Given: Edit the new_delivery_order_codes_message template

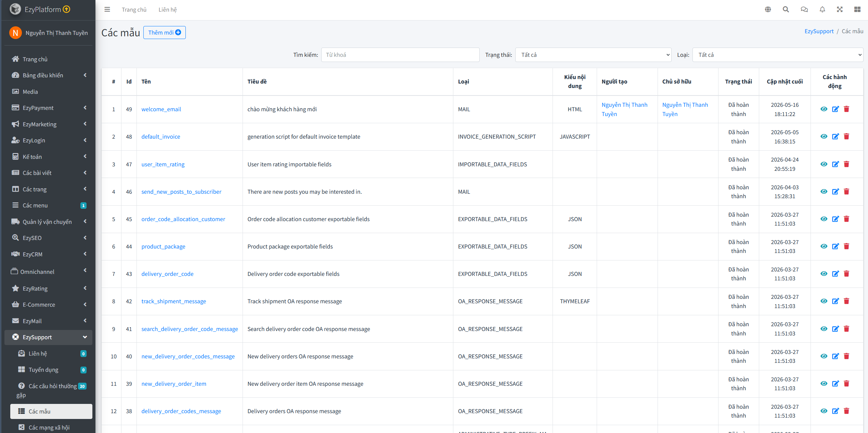Looking at the screenshot, I should tap(835, 356).
